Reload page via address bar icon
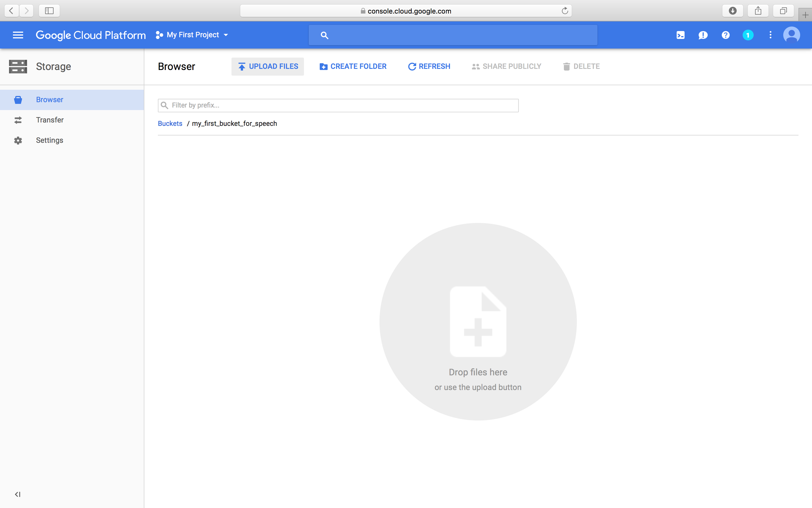This screenshot has height=508, width=812. (x=565, y=11)
